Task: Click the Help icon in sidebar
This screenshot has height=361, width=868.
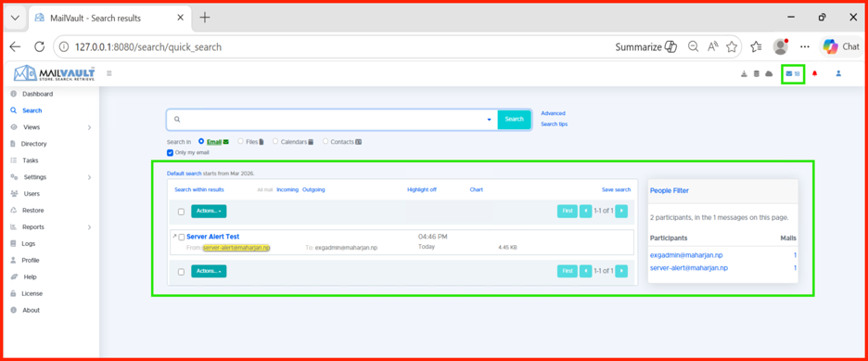Action: pos(14,277)
